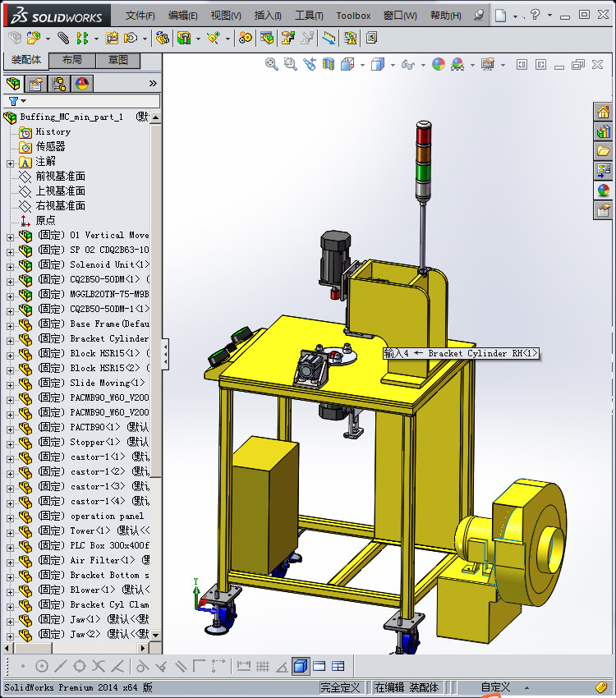616x698 pixels.
Task: Open the 视图(V) menu
Action: tap(226, 16)
